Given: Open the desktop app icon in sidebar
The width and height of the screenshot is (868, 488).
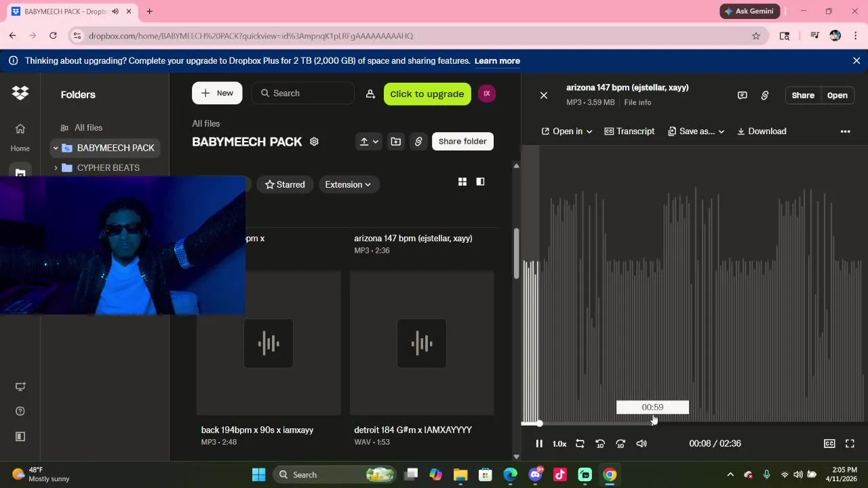Looking at the screenshot, I should (x=20, y=387).
